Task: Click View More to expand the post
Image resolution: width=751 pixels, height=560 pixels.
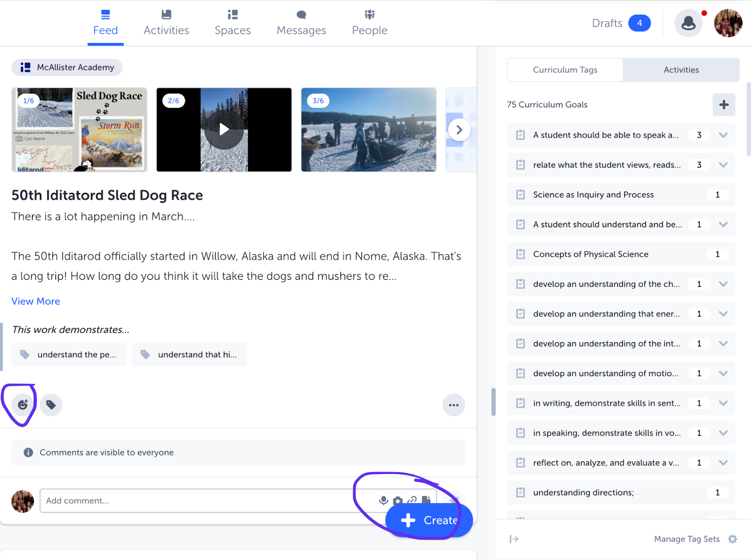Action: [36, 301]
